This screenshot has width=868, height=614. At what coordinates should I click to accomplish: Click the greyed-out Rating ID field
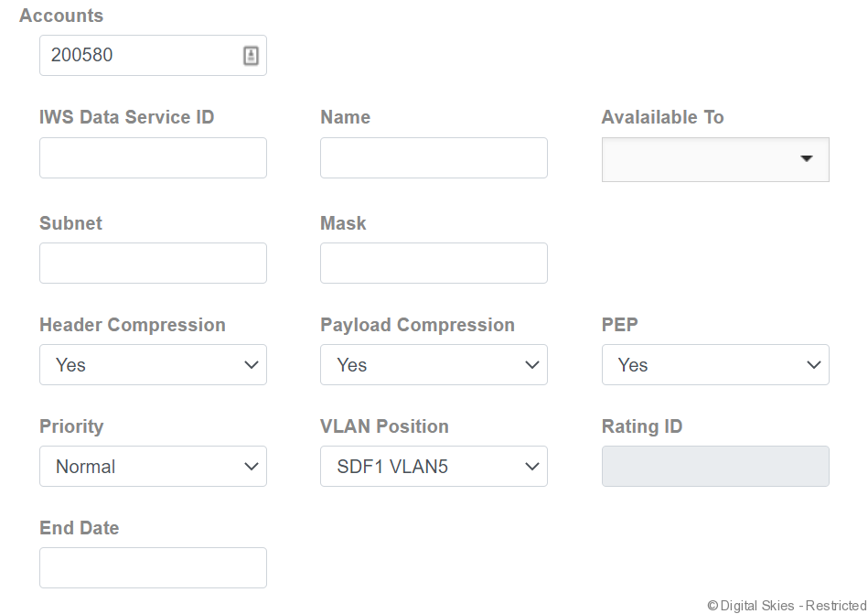[x=715, y=466]
